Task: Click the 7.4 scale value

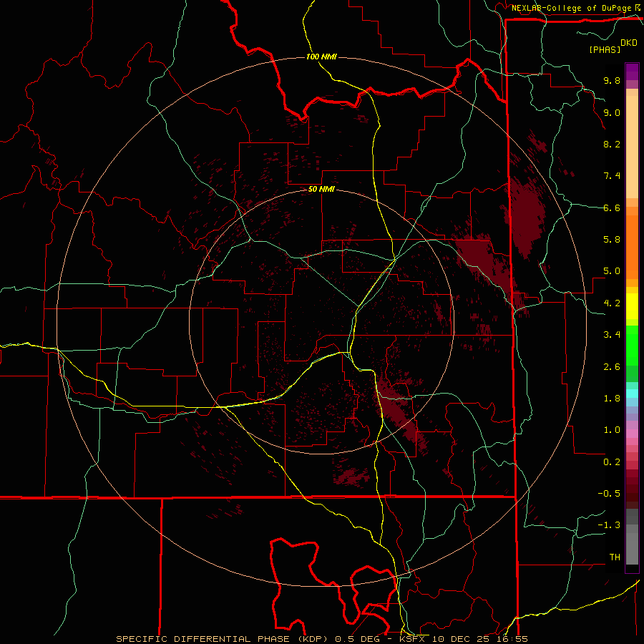Action: (x=612, y=176)
